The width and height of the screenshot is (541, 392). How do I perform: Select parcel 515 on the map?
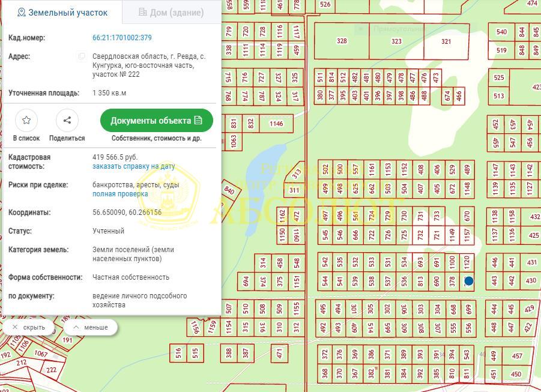tap(195, 353)
